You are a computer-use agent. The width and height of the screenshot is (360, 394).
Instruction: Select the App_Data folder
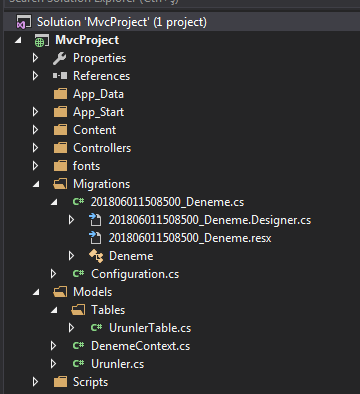[x=98, y=94]
